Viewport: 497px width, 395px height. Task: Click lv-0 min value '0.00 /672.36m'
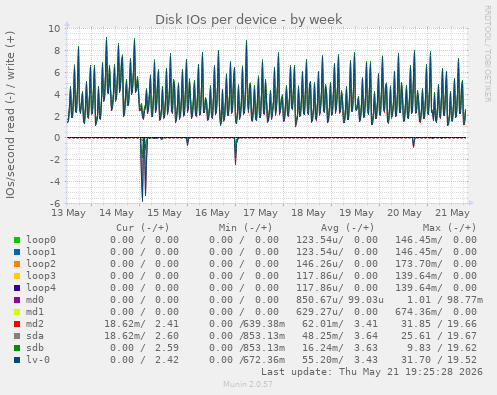pos(247,360)
